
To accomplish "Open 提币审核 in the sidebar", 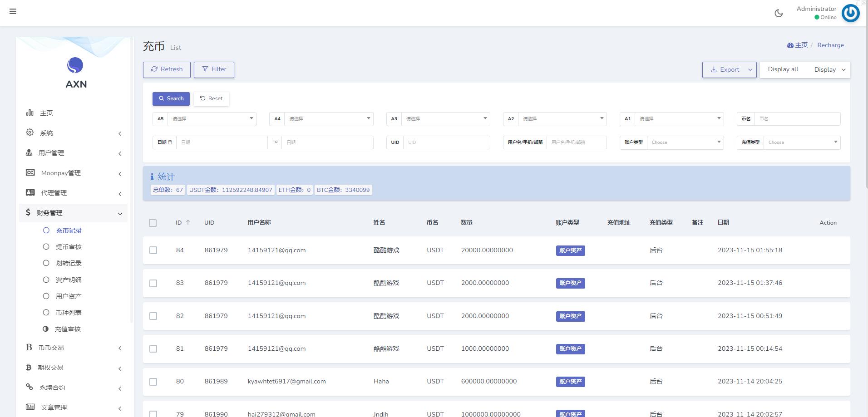I will click(x=69, y=247).
